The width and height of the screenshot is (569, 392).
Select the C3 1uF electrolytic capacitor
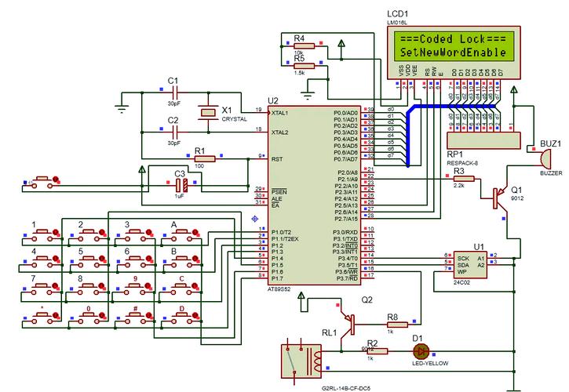tap(181, 185)
